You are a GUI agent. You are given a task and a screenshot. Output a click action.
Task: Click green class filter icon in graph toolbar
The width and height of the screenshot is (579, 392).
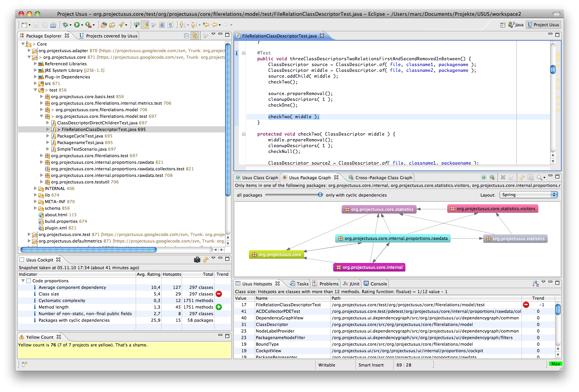[x=484, y=177]
